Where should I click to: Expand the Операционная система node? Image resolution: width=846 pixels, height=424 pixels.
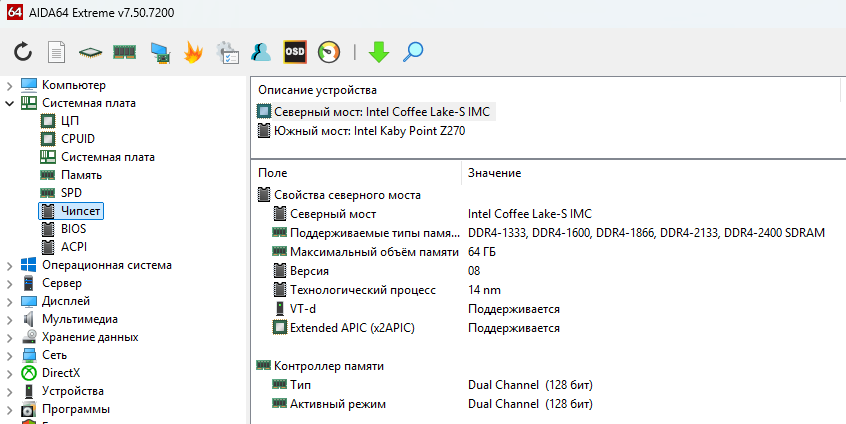point(9,265)
